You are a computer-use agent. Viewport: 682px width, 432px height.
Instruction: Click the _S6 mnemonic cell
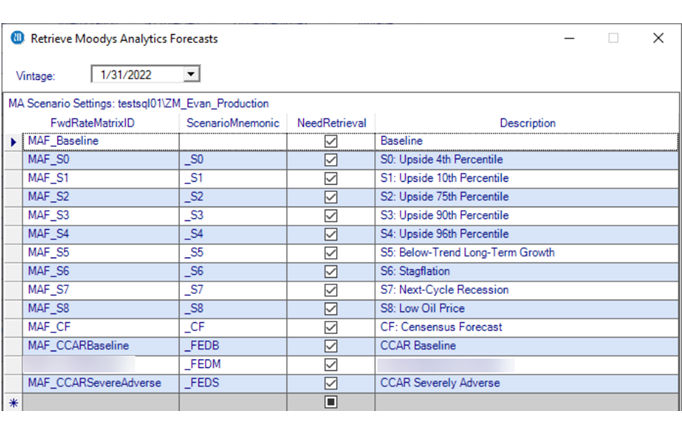[233, 271]
